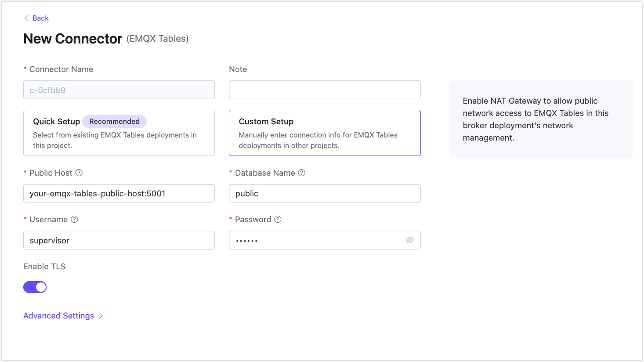This screenshot has width=644, height=362.
Task: Click the Database Name field containing public
Action: (x=325, y=193)
